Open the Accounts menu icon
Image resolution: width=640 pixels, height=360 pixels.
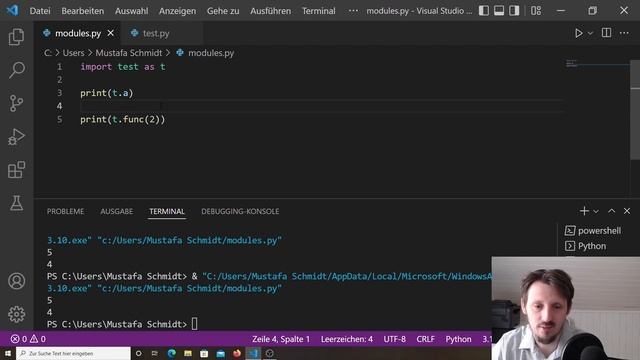[16, 281]
